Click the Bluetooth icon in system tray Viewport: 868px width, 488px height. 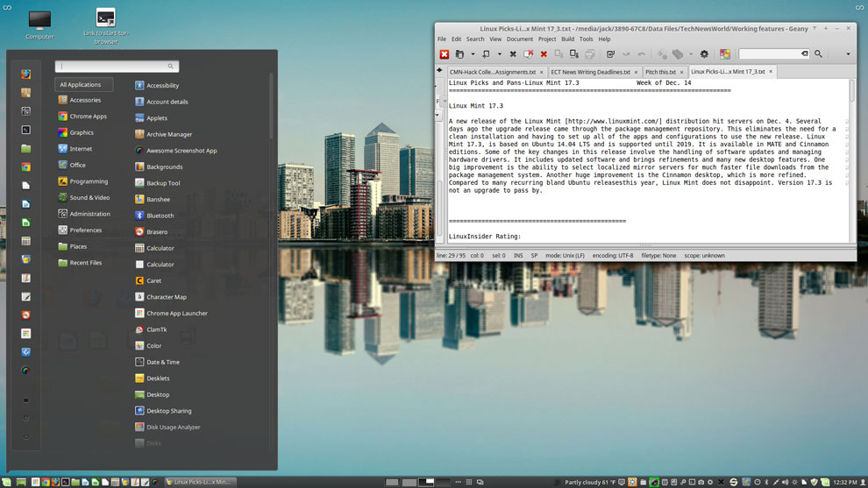[x=766, y=482]
